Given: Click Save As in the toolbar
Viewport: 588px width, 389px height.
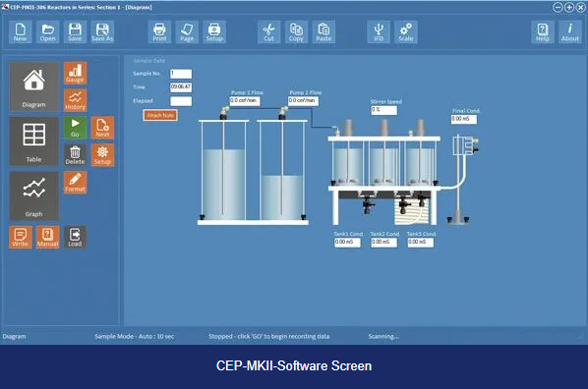Looking at the screenshot, I should pyautogui.click(x=102, y=31).
